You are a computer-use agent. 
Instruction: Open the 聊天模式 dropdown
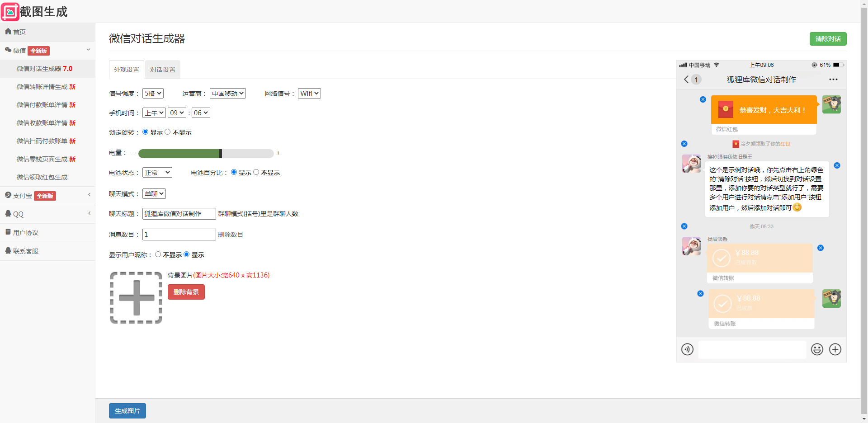[x=154, y=194]
